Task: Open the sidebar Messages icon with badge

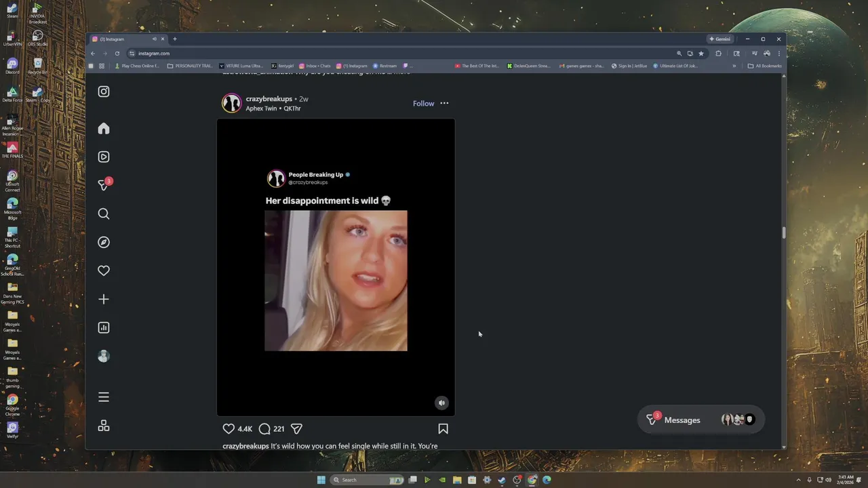Action: point(104,184)
